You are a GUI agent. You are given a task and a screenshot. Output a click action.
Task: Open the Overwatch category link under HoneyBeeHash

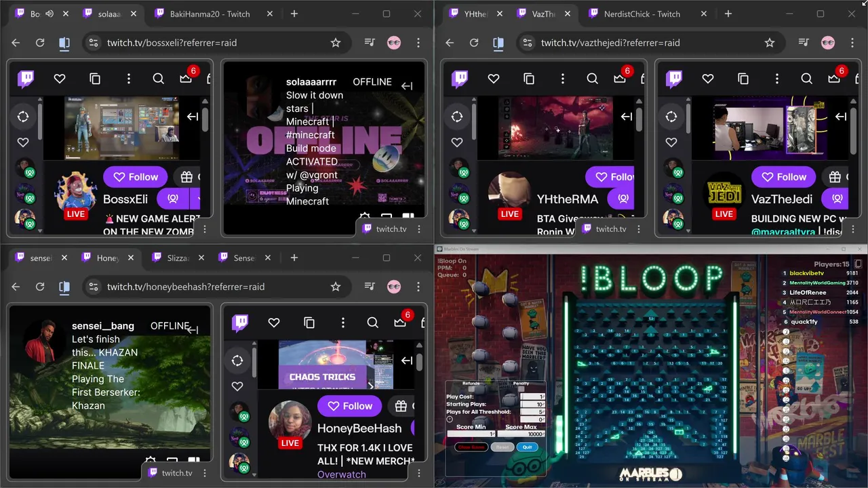[342, 474]
